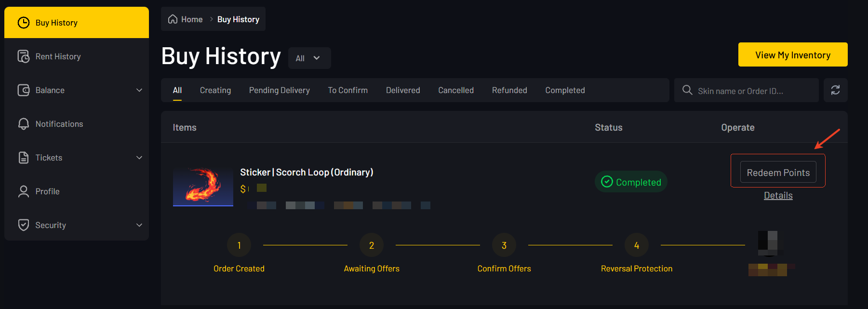868x309 pixels.
Task: Click the search magnifier icon
Action: point(687,90)
